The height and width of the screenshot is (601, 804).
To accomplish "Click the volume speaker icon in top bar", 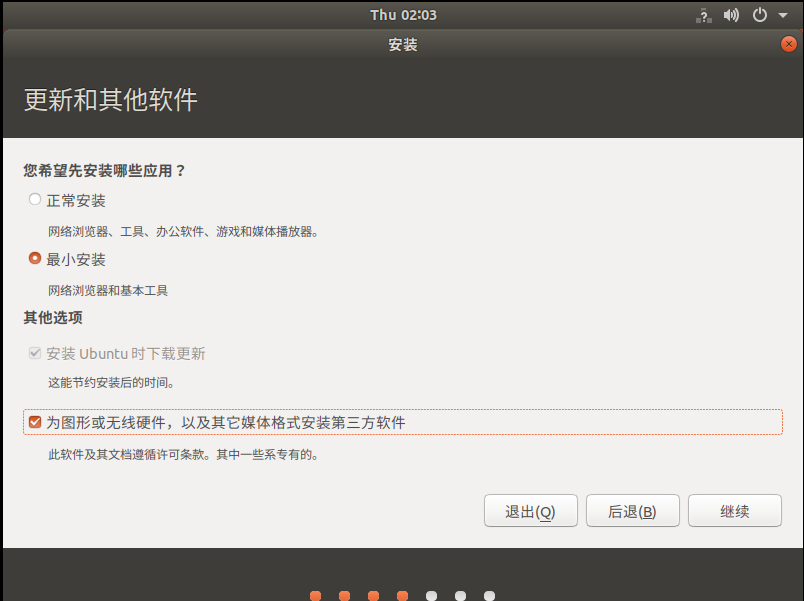I will [731, 15].
